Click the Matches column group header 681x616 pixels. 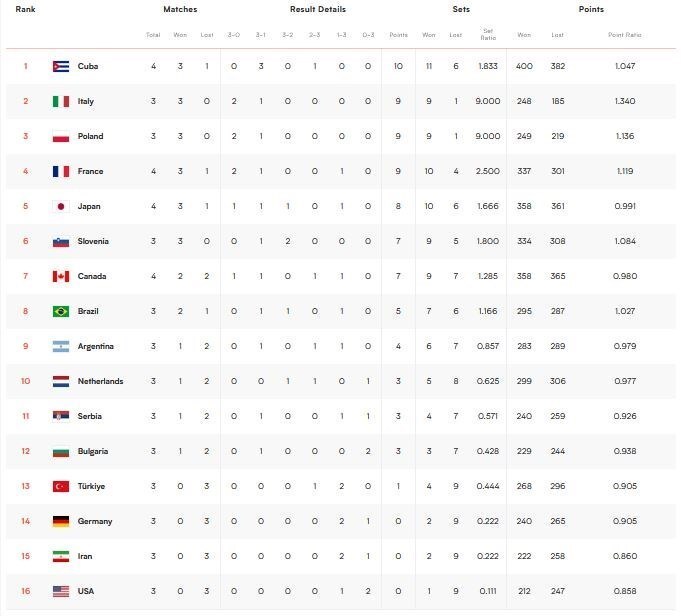tap(180, 9)
